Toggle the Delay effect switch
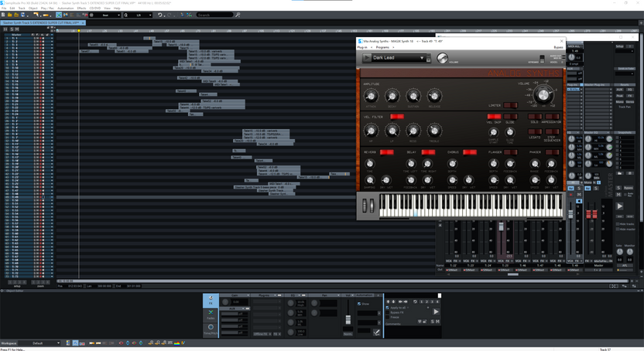 click(x=428, y=152)
